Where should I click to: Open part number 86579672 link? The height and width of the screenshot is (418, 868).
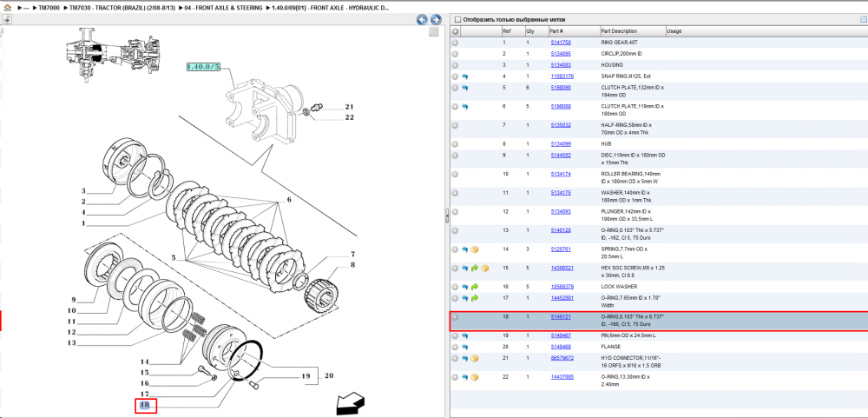[562, 358]
